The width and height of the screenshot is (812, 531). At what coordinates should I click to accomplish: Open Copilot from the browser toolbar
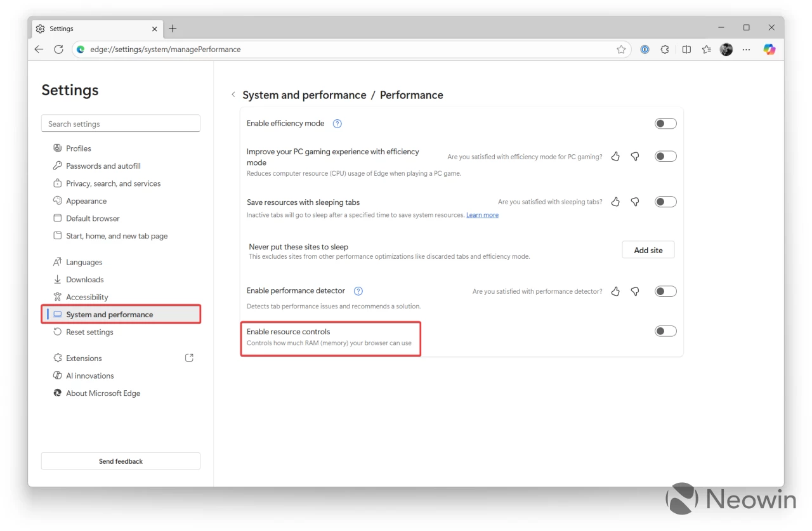click(769, 49)
